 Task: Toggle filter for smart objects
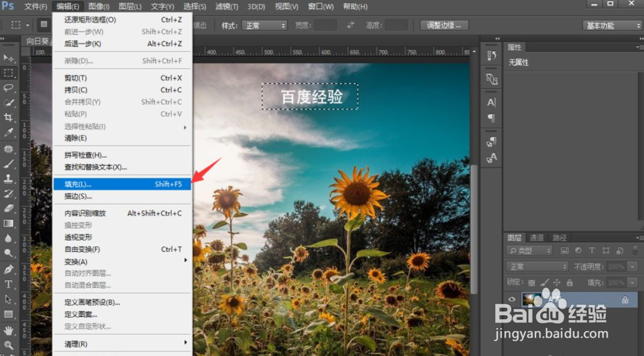tap(620, 251)
